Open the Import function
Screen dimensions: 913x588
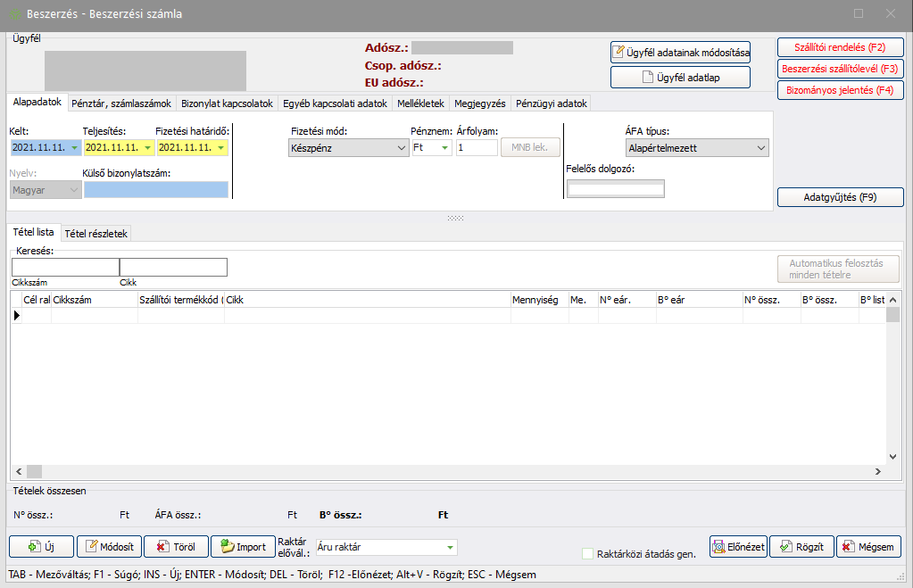tap(242, 546)
